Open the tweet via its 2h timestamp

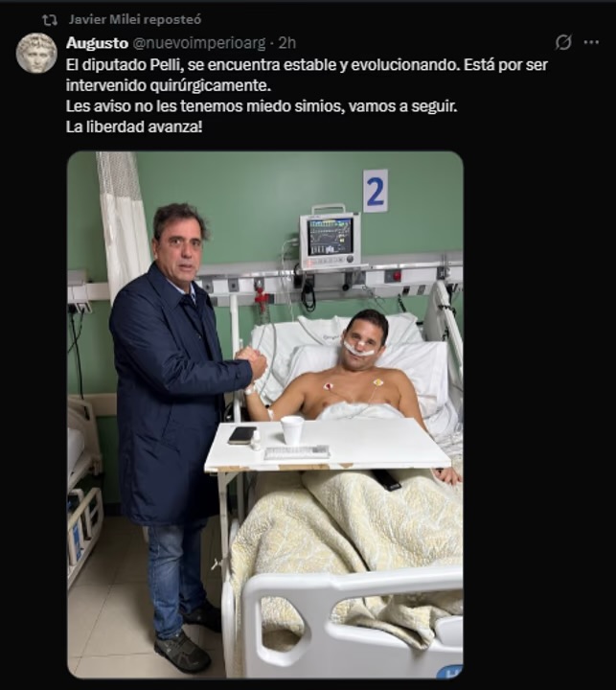coord(287,43)
